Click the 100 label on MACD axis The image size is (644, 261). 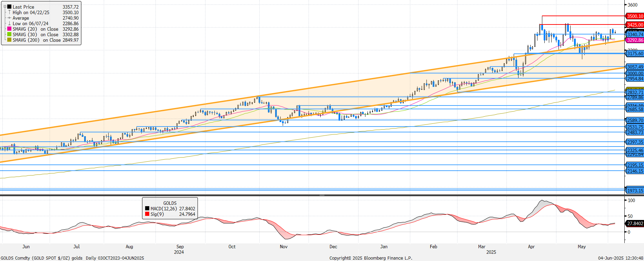(631, 200)
